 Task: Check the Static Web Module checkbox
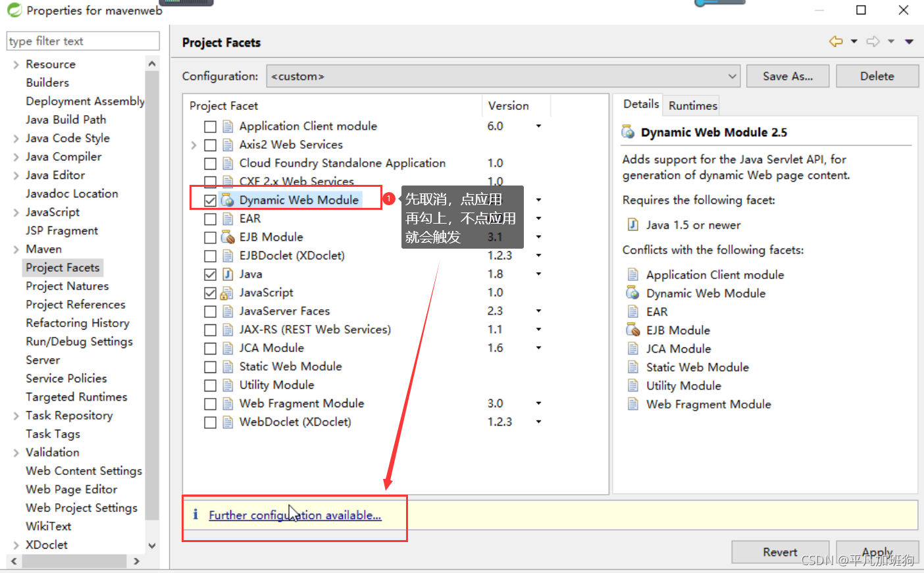[x=211, y=366]
